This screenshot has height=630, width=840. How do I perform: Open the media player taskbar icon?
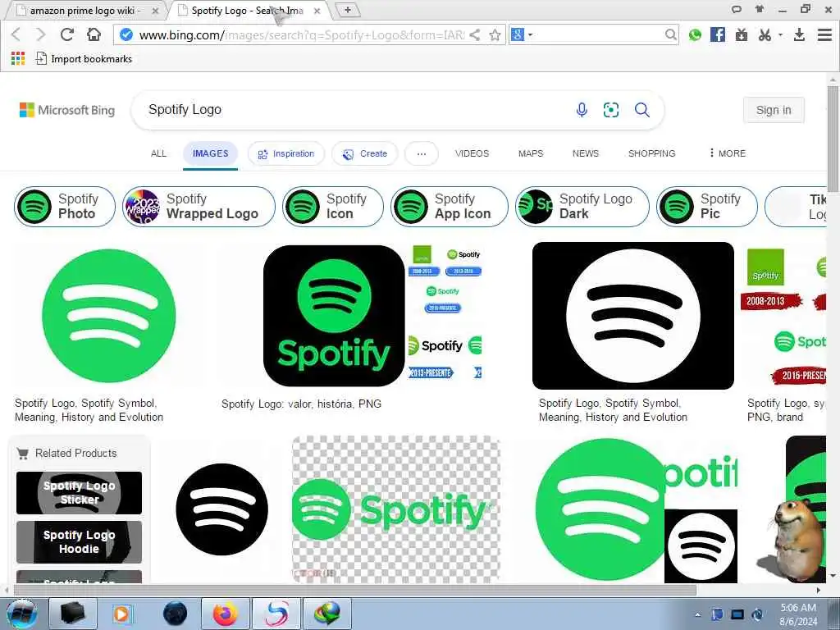coord(121,614)
